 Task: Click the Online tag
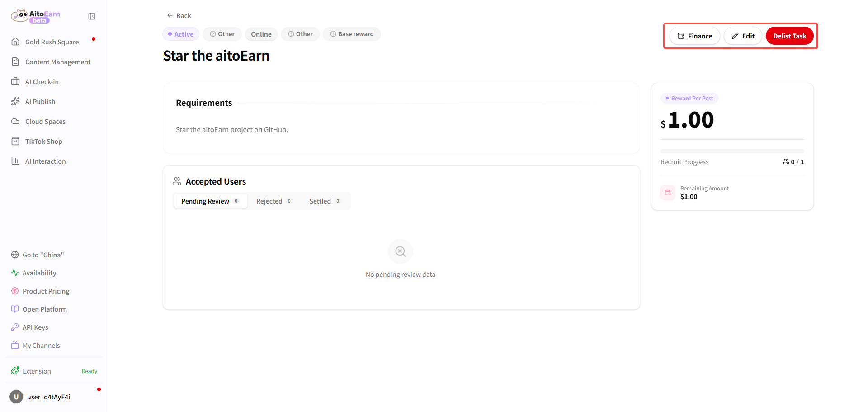(261, 34)
